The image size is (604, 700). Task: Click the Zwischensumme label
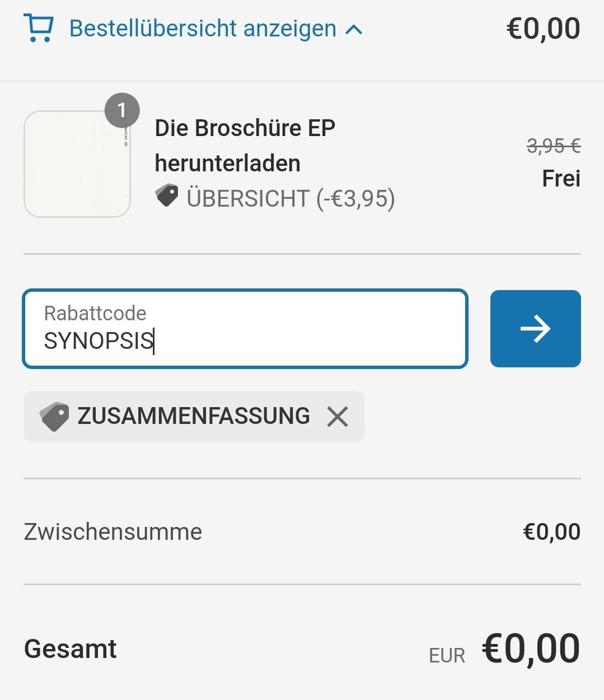tap(113, 531)
